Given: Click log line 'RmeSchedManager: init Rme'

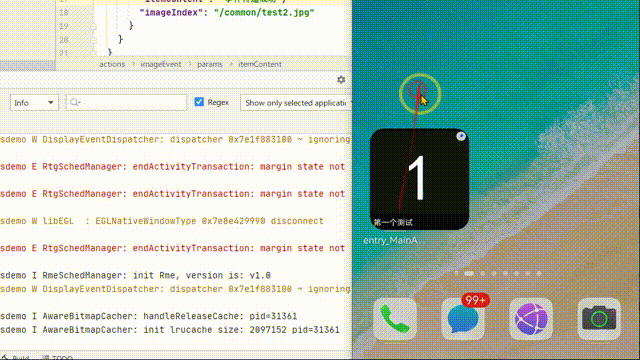Looking at the screenshot, I should [x=136, y=276].
